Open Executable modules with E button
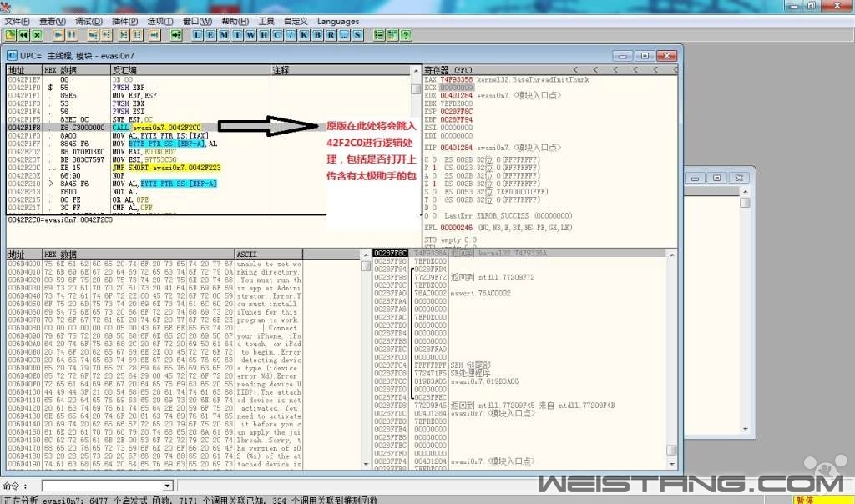Viewport: 855px width, 504px height. (211, 35)
